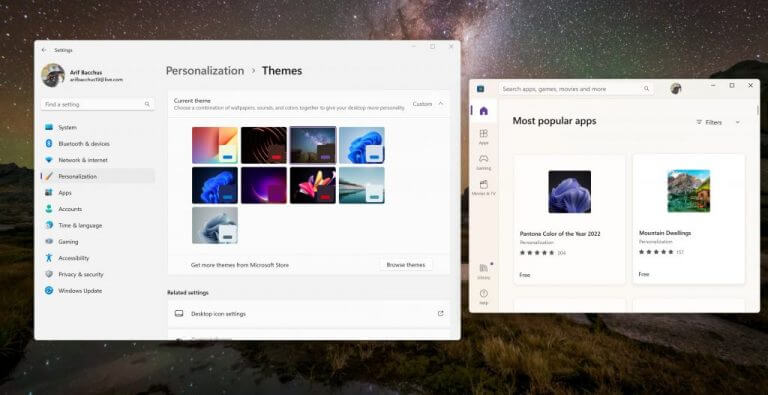Click the Free price on Mountain Dwellings card
The width and height of the screenshot is (768, 395).
644,274
